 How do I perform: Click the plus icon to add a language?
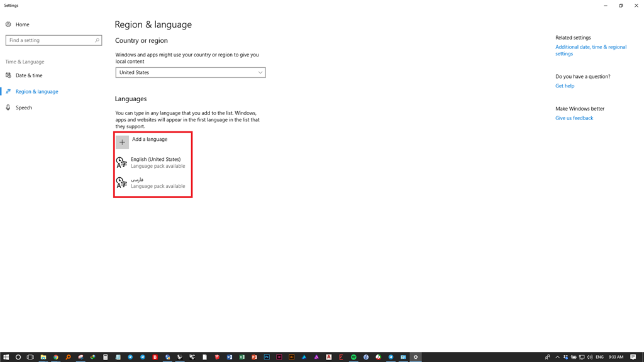tap(122, 143)
